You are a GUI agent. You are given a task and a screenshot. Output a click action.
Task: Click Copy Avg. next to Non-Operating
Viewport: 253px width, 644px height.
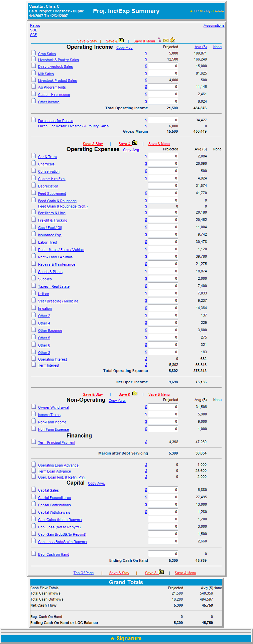pyautogui.click(x=117, y=401)
